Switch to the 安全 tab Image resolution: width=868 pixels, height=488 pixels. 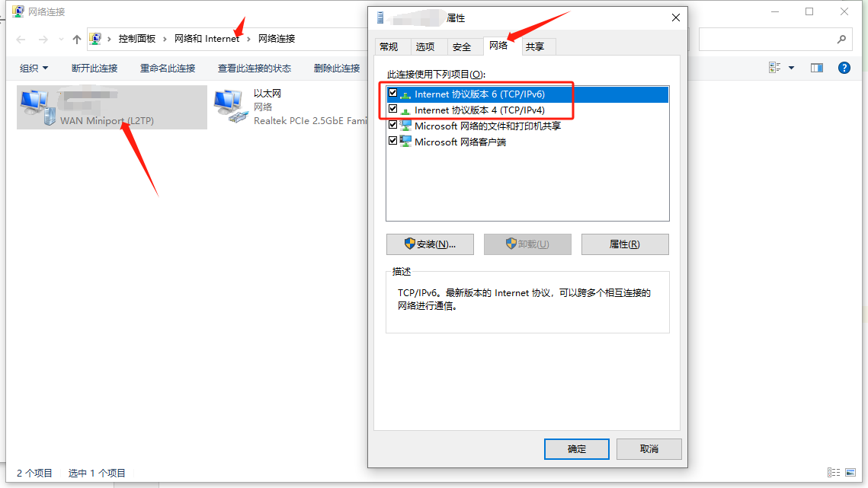point(462,47)
